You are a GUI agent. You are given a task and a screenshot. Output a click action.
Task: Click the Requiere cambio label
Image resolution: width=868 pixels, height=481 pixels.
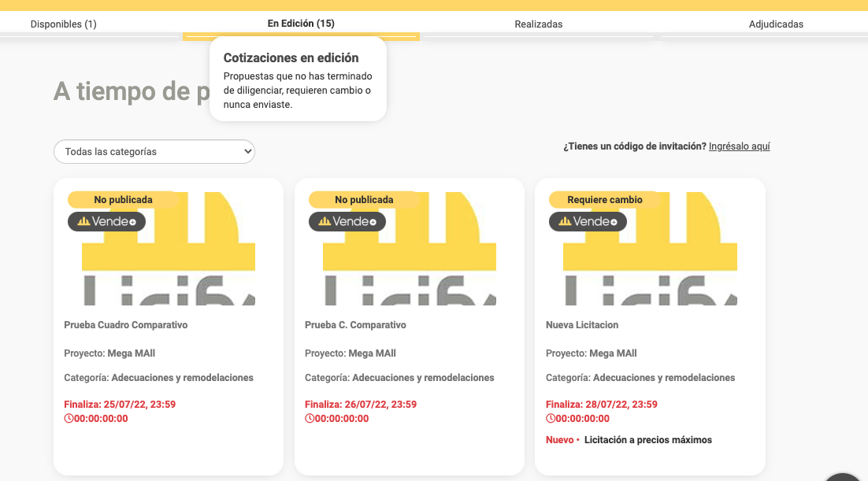coord(604,200)
